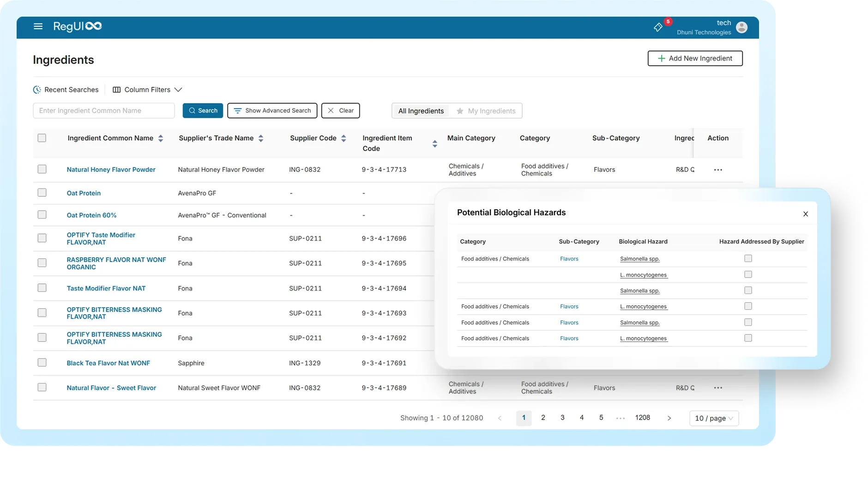Open the hamburger navigation menu

tap(38, 26)
